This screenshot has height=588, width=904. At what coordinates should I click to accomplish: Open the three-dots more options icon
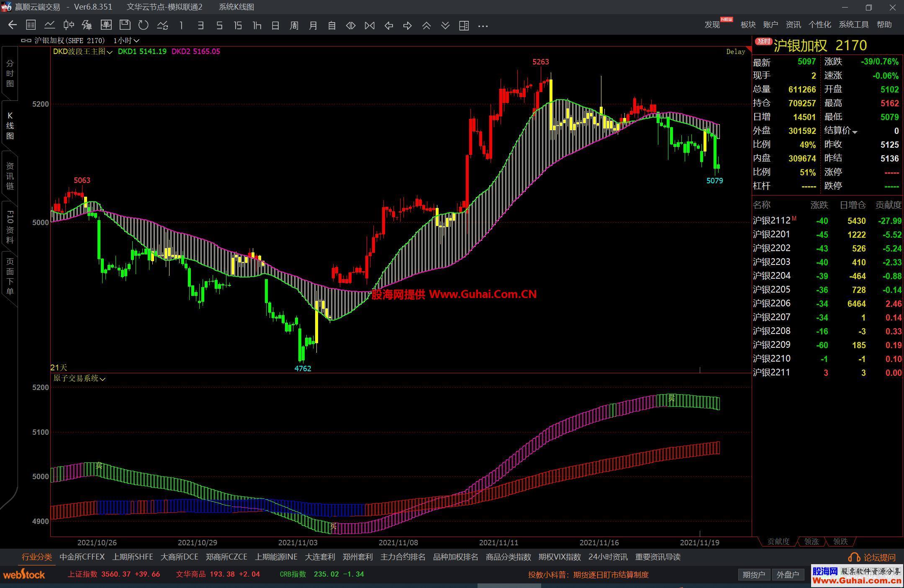coord(483,26)
